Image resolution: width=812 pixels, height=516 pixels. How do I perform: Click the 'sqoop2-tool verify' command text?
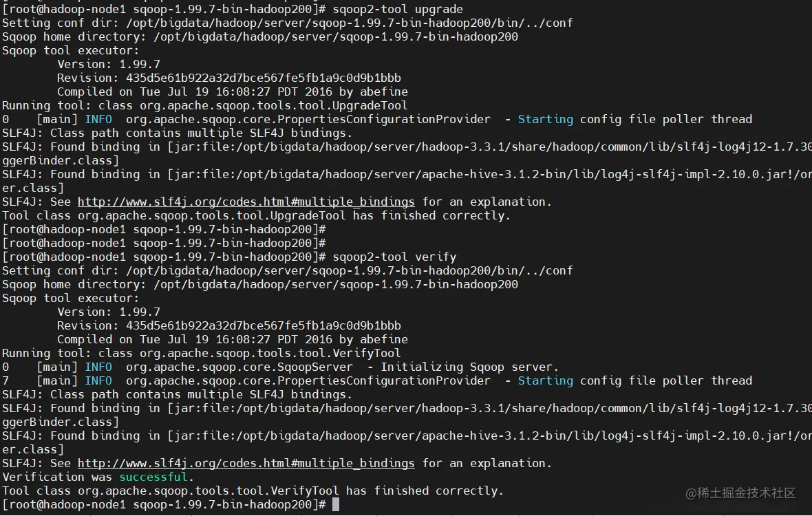tap(394, 257)
